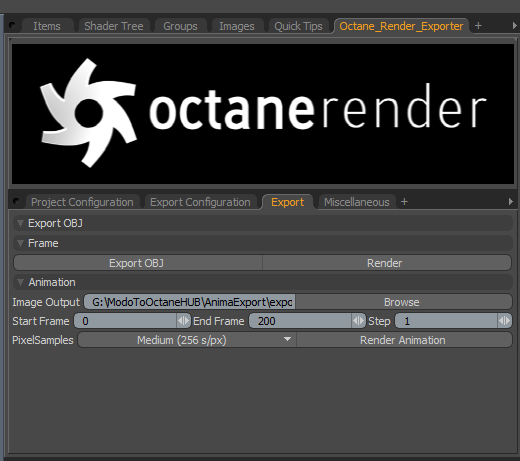The height and width of the screenshot is (461, 520).
Task: Open the Project Configuration tab
Action: (x=82, y=202)
